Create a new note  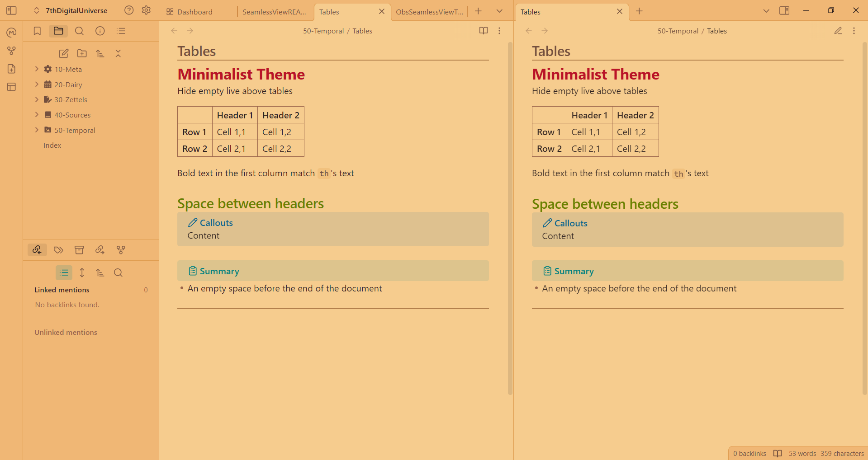pyautogui.click(x=64, y=53)
